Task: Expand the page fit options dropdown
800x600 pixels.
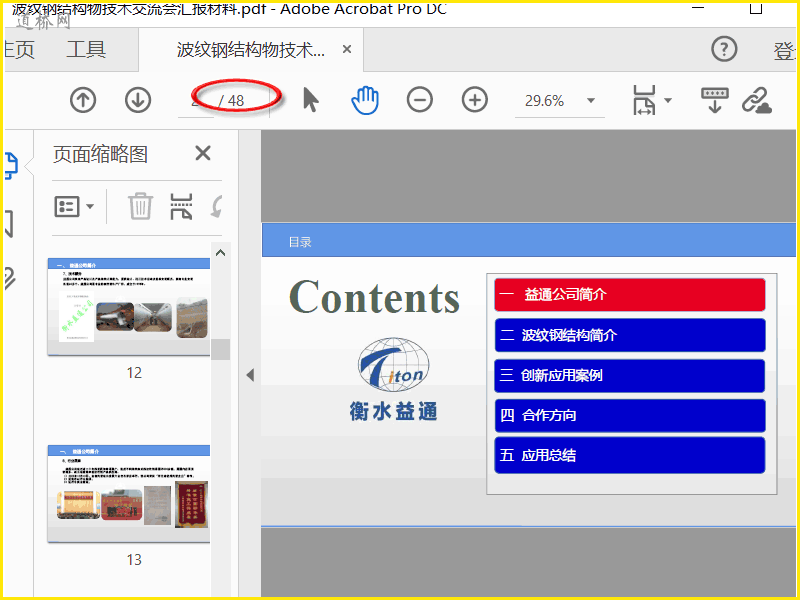Action: tap(668, 101)
